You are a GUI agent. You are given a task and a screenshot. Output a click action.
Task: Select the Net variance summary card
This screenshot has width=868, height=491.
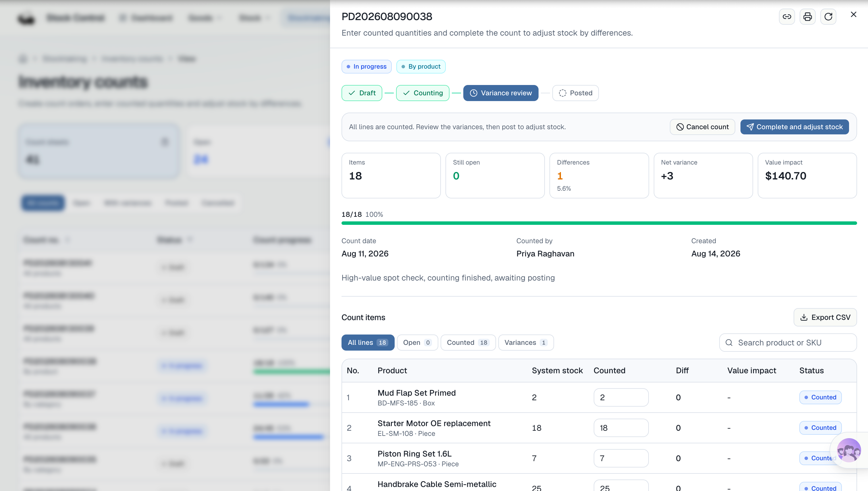pyautogui.click(x=703, y=176)
